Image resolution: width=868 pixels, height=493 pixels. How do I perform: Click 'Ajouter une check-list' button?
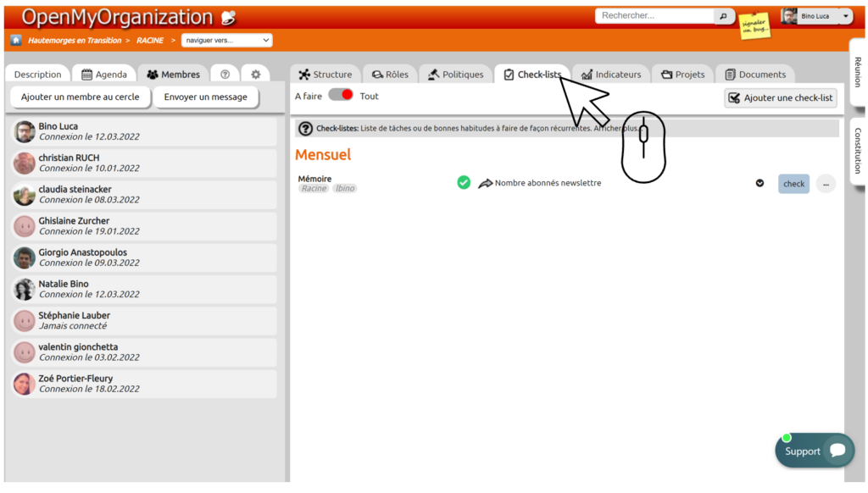click(781, 98)
